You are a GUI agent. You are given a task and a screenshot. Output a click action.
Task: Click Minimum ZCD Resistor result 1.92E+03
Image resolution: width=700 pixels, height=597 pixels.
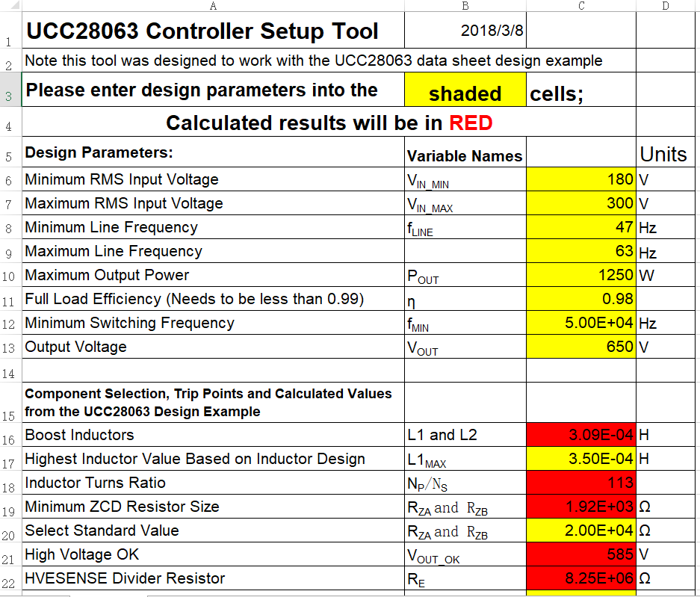click(x=581, y=507)
